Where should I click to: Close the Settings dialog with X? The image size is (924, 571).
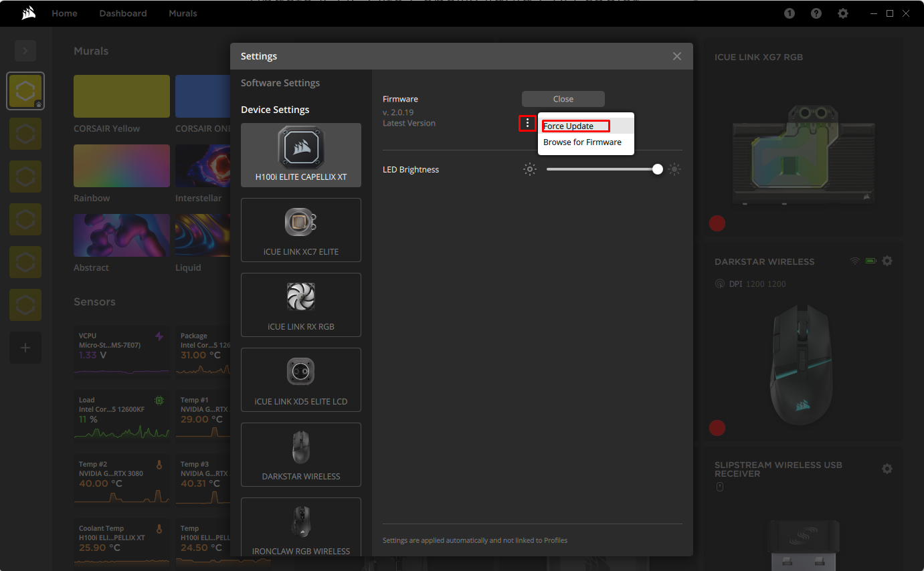click(x=677, y=56)
